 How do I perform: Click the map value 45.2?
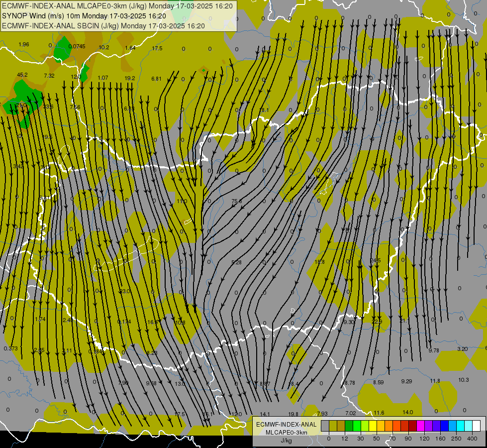[22, 75]
